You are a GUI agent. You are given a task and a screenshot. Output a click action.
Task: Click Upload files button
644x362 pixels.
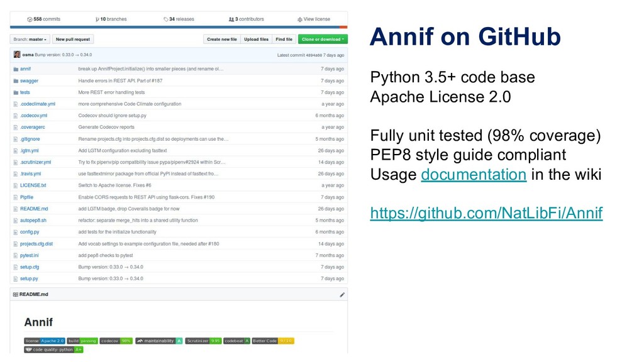[257, 40]
